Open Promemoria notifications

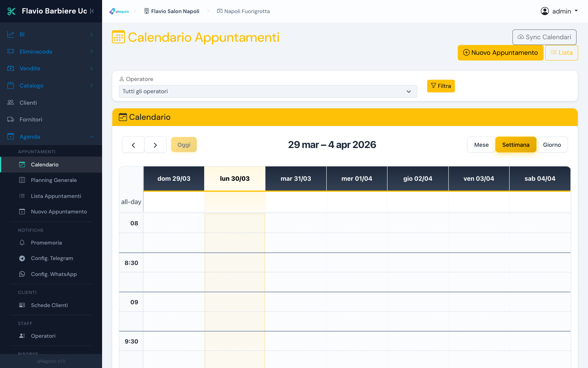(51, 243)
